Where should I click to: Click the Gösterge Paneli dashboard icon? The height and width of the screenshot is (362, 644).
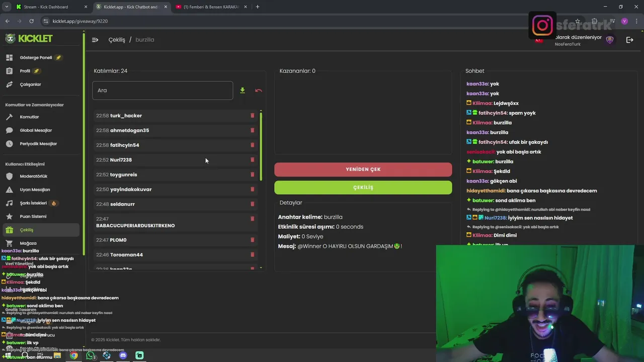click(9, 58)
